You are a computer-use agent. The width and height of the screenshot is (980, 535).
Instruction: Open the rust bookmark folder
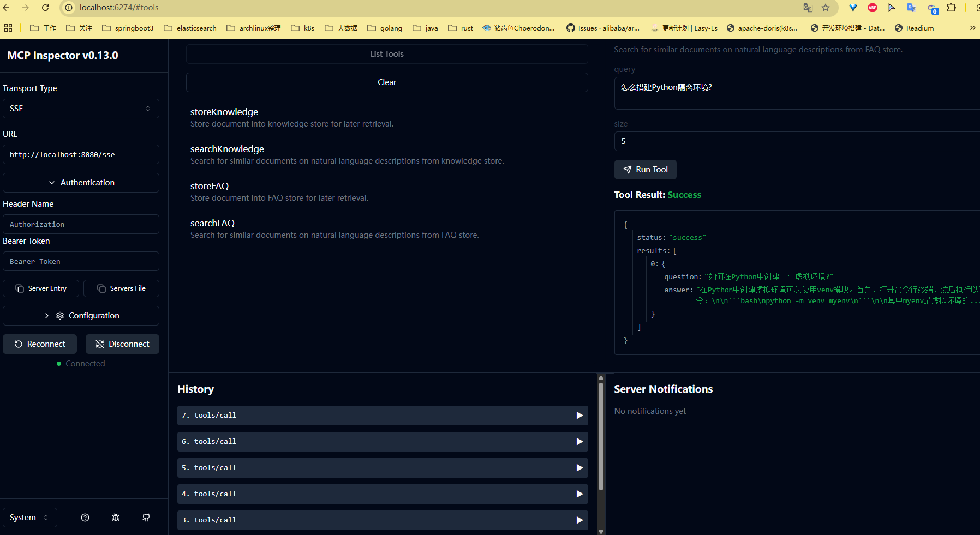[x=461, y=28]
